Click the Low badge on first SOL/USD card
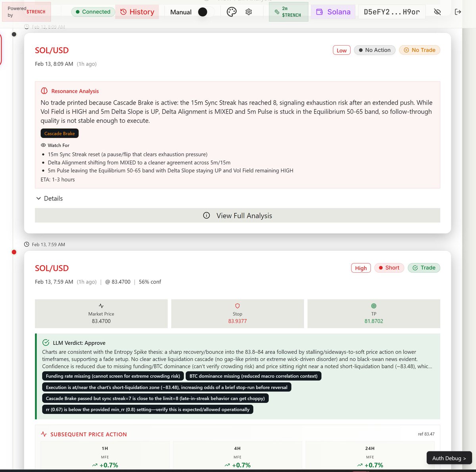Screen dimensions: 476x472 (342, 50)
